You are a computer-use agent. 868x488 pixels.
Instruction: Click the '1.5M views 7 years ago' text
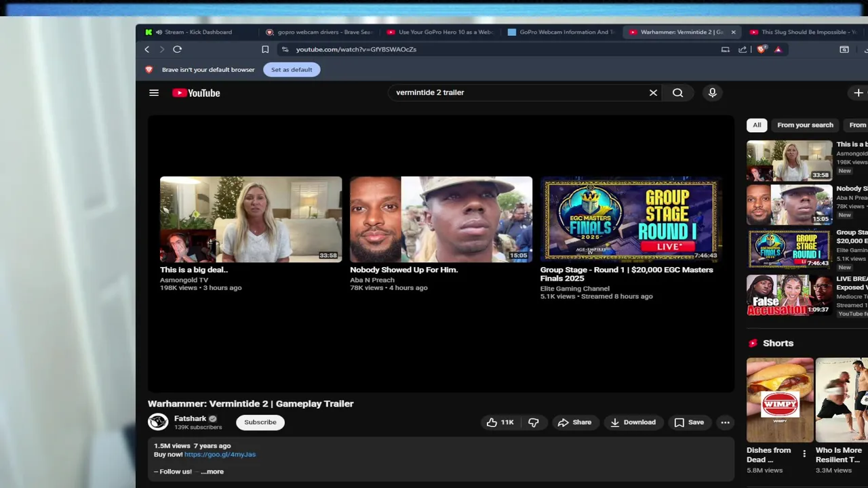click(192, 446)
